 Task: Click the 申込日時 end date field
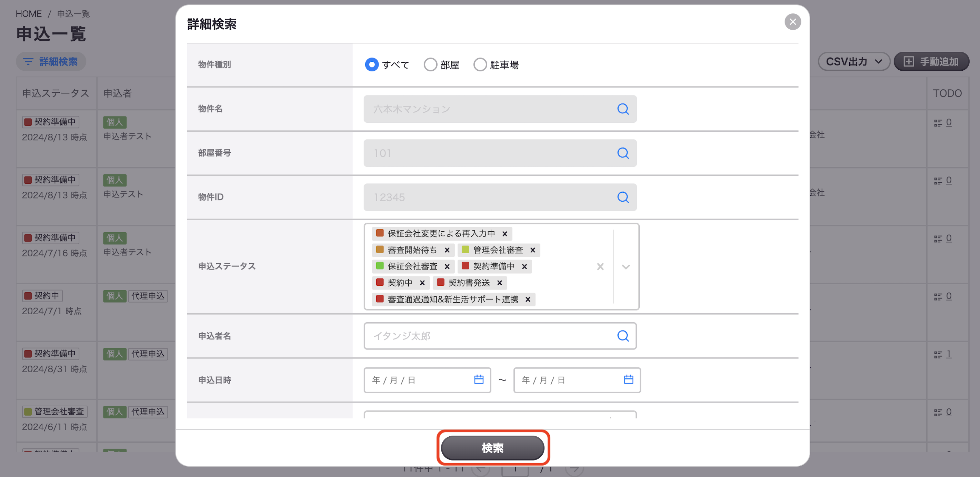click(577, 380)
